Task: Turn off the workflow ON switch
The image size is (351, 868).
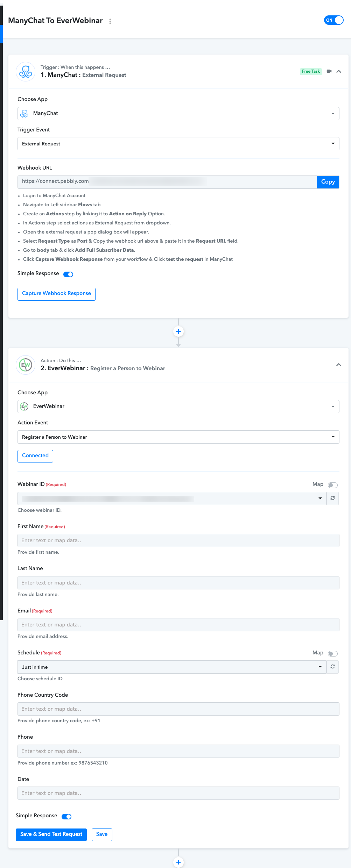Action: tap(334, 20)
